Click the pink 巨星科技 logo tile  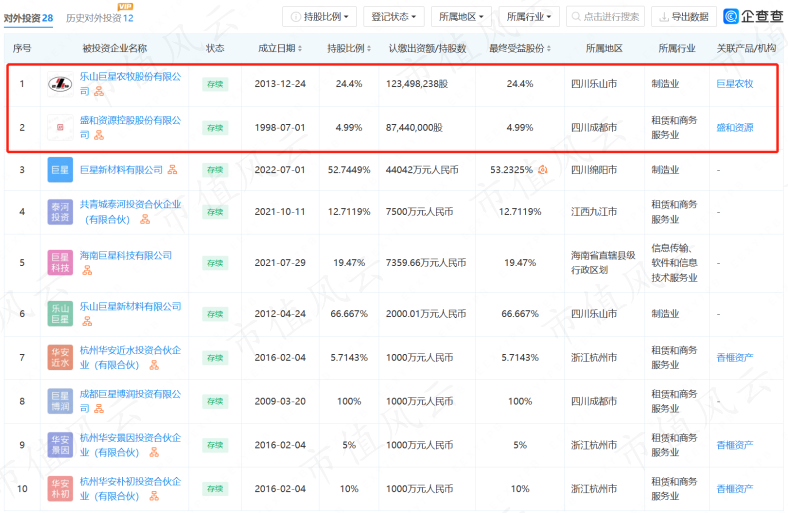point(60,263)
